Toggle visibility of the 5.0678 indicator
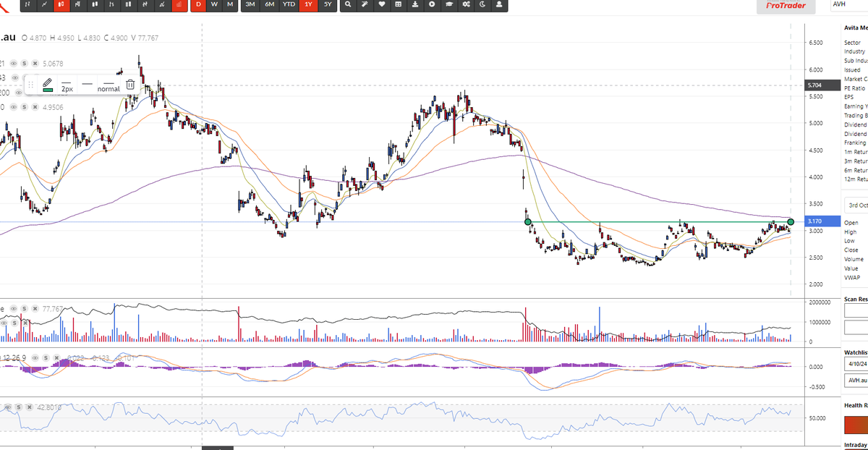This screenshot has width=868, height=450. click(x=14, y=64)
